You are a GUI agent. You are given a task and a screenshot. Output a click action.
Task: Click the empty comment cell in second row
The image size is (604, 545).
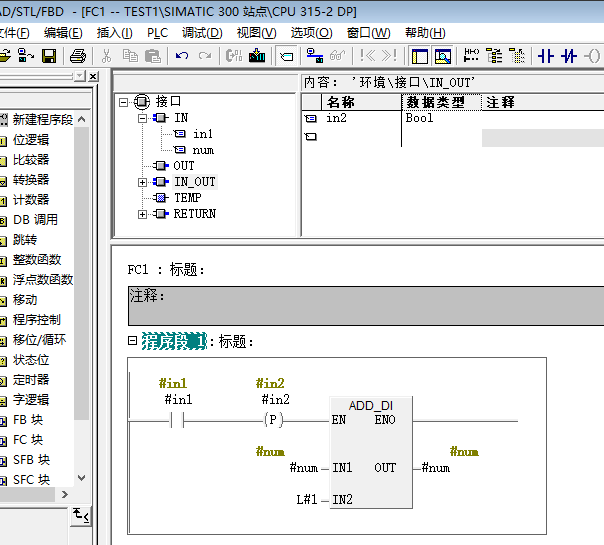point(543,138)
